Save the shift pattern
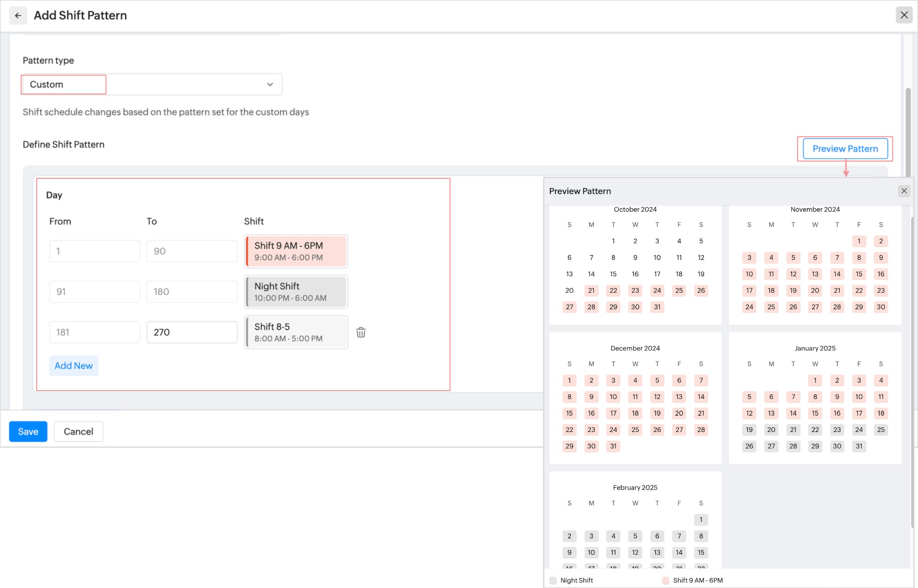Viewport: 918px width, 588px height. coord(28,431)
